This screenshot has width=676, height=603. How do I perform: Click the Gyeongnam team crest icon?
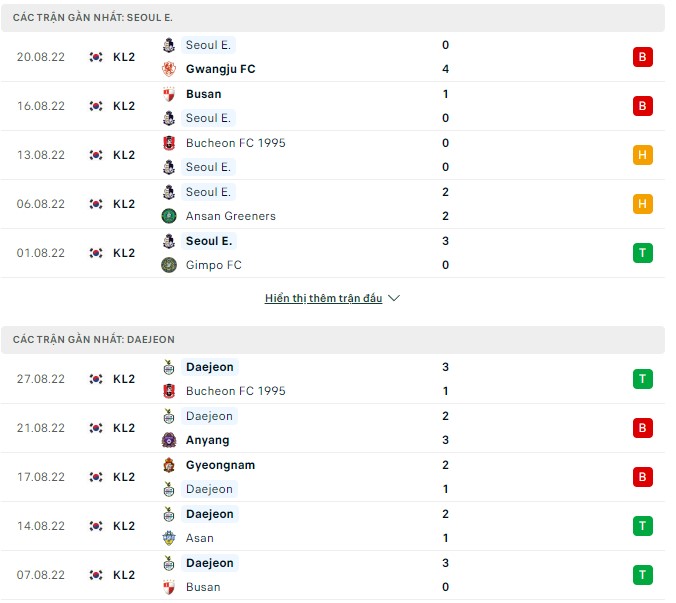click(168, 465)
